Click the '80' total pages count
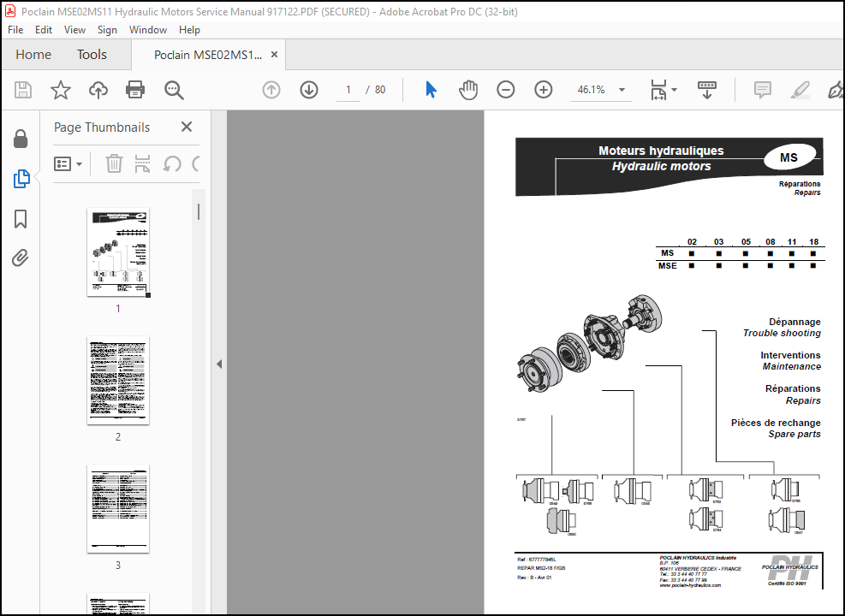Screen dimensions: 845x616 (x=380, y=90)
